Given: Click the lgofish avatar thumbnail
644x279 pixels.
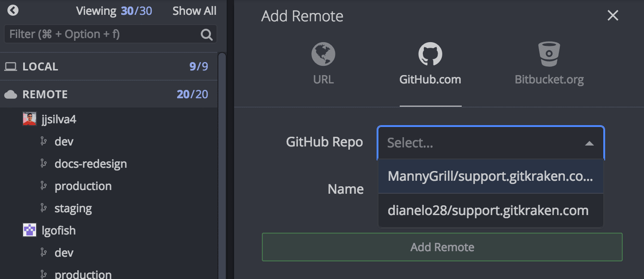Looking at the screenshot, I should (x=30, y=230).
